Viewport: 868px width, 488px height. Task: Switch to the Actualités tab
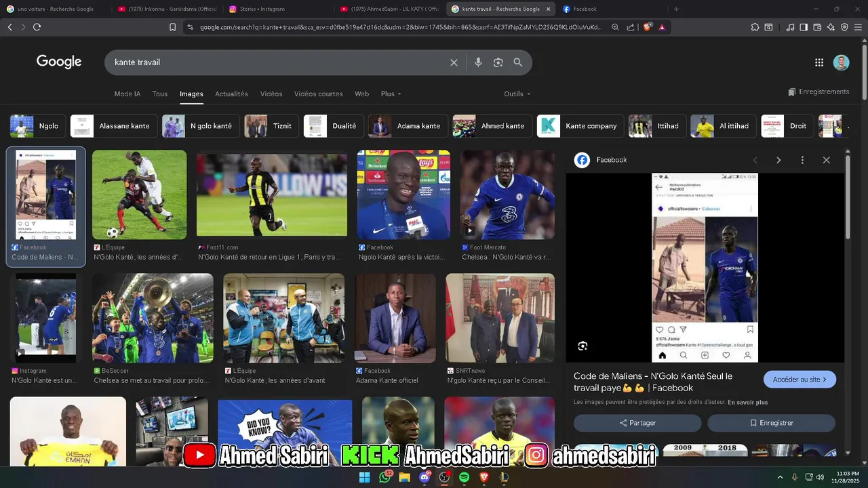(x=232, y=94)
